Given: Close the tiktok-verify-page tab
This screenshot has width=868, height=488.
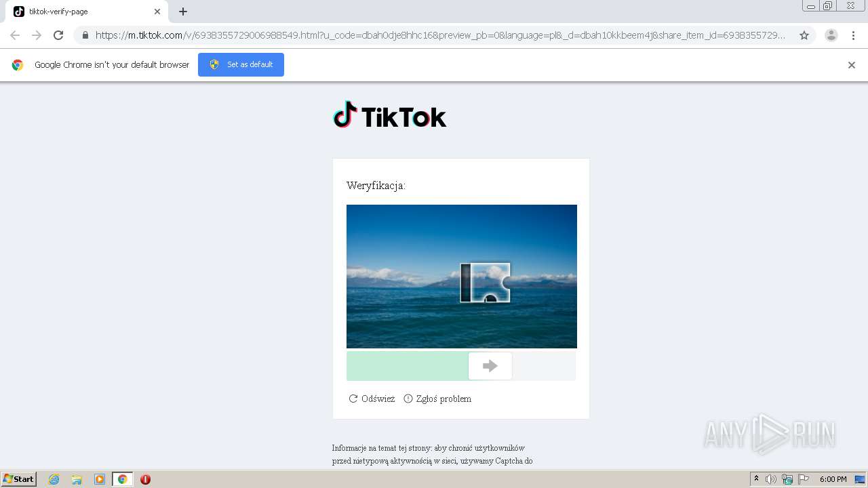Looking at the screenshot, I should 157,12.
